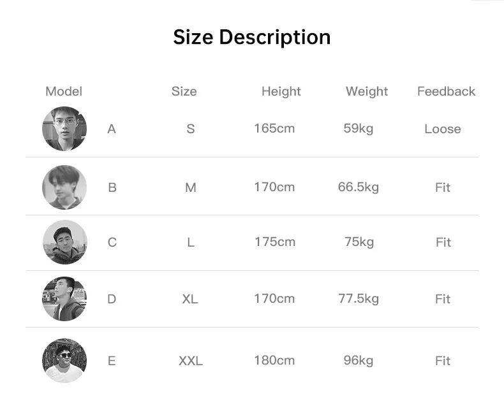Click the Model column header

coord(64,91)
